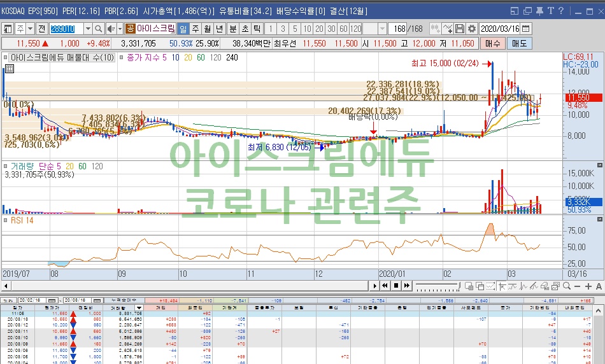Zoom out the chart with the minus icon
The height and width of the screenshot is (364, 605).
[577, 286]
